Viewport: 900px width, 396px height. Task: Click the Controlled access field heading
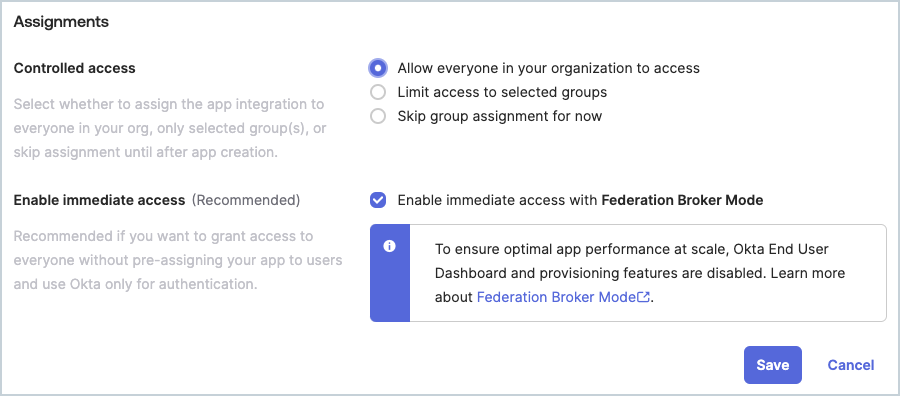(x=75, y=68)
